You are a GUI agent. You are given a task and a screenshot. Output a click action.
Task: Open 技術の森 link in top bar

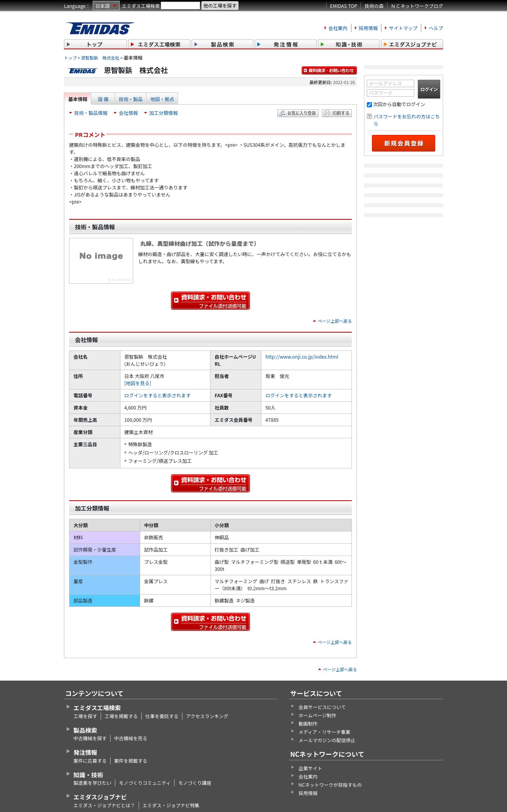pyautogui.click(x=374, y=6)
